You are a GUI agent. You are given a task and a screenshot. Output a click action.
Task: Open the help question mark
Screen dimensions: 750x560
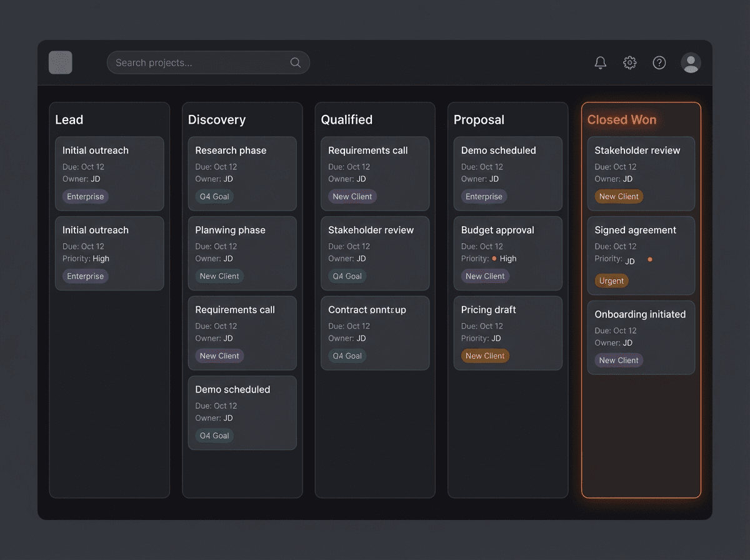click(659, 62)
